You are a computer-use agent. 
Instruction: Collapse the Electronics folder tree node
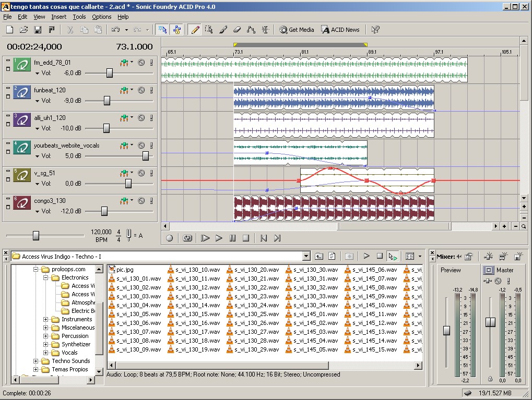pyautogui.click(x=45, y=277)
